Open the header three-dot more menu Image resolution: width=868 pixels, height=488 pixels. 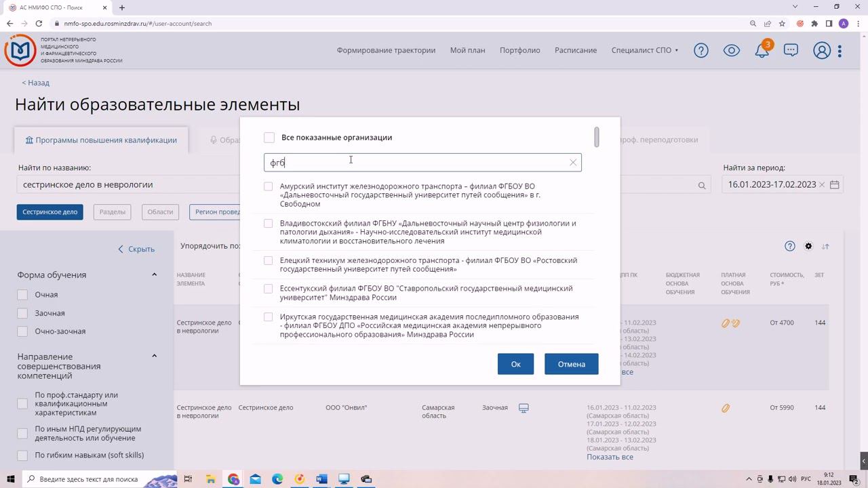coord(840,51)
